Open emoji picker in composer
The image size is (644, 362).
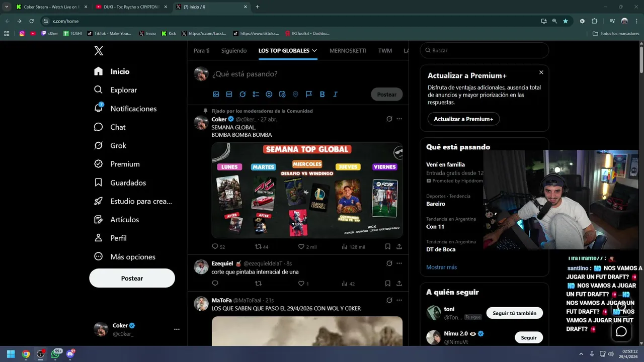(269, 94)
